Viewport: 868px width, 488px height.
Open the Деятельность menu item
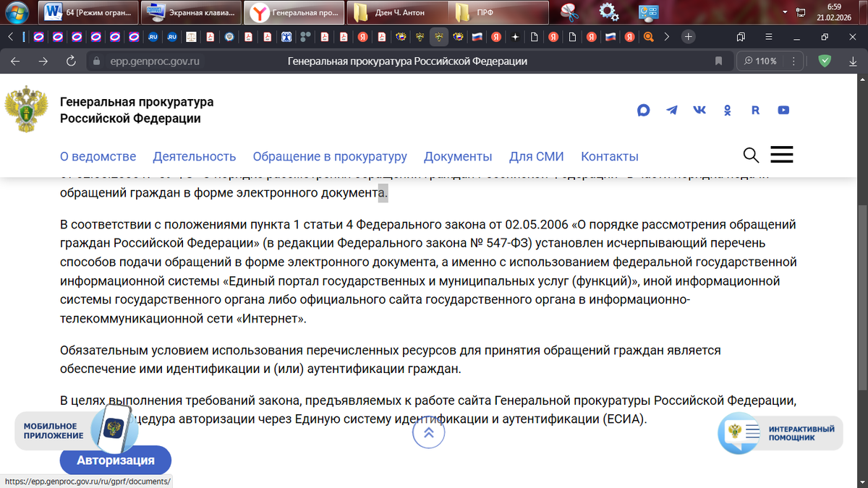point(194,156)
